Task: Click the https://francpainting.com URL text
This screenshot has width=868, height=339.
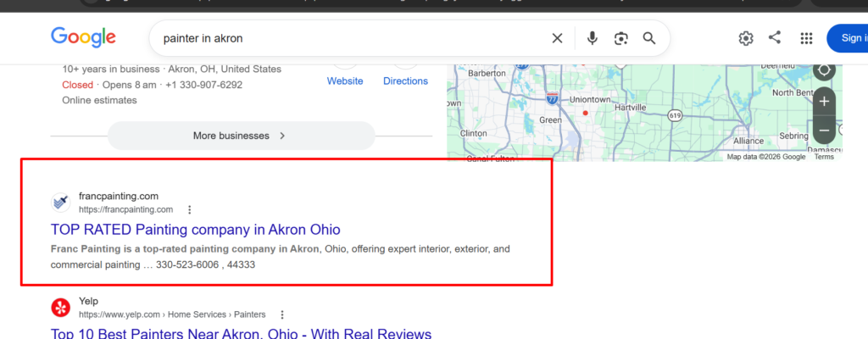Action: (x=125, y=210)
